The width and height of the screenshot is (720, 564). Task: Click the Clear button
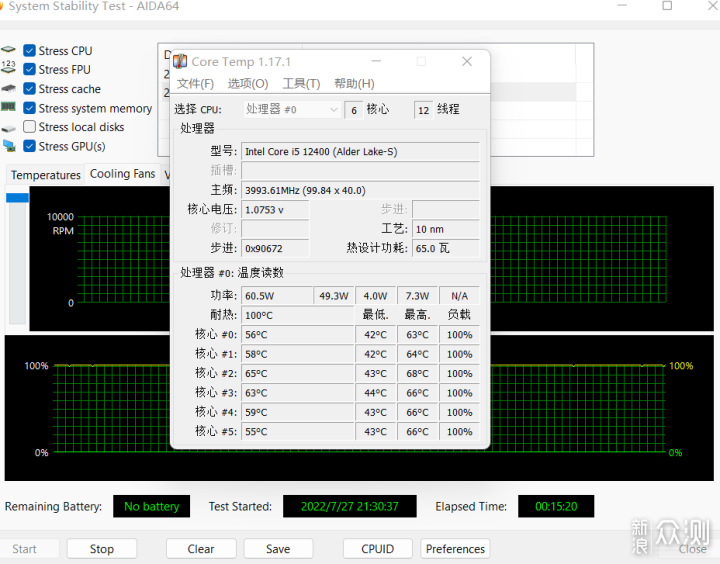(x=201, y=549)
